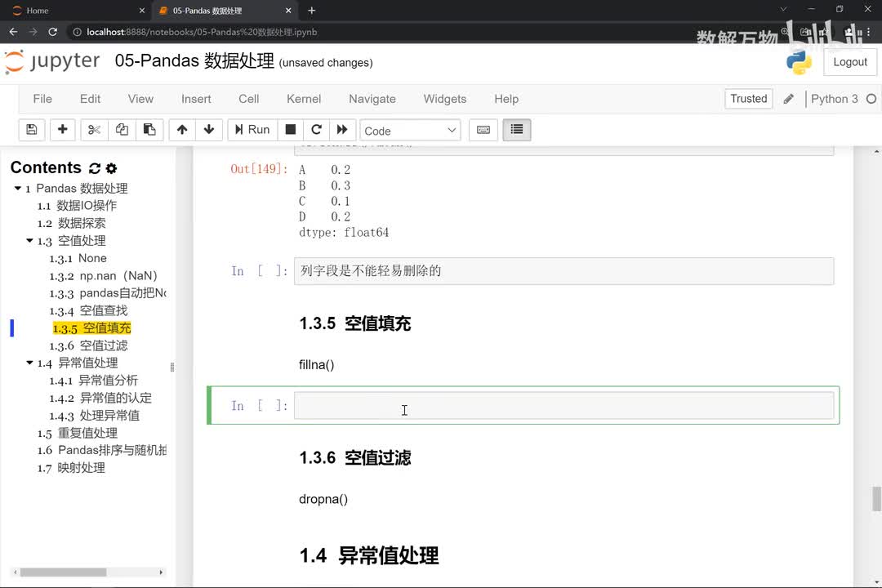Open the Kernel menu
The height and width of the screenshot is (588, 882).
click(x=304, y=99)
